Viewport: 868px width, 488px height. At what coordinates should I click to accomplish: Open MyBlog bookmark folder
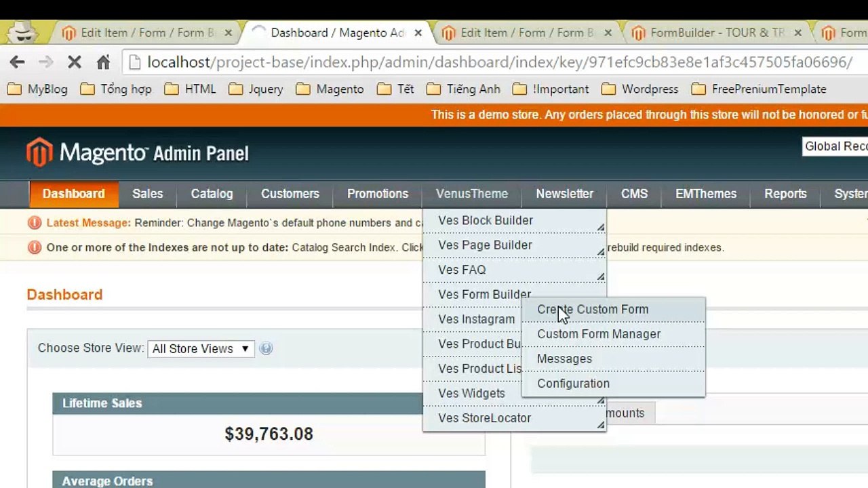point(38,89)
